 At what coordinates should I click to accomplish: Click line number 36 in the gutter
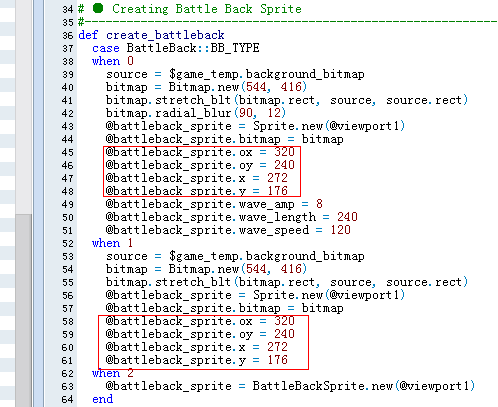point(68,35)
